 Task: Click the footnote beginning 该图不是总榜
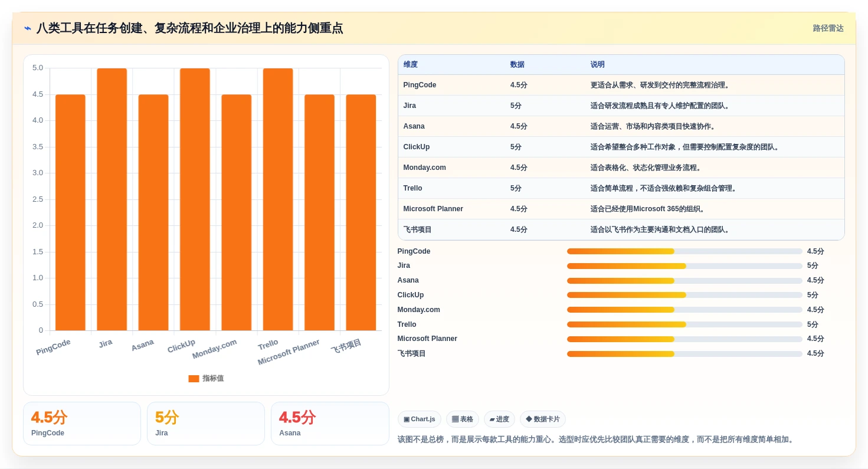(x=596, y=440)
